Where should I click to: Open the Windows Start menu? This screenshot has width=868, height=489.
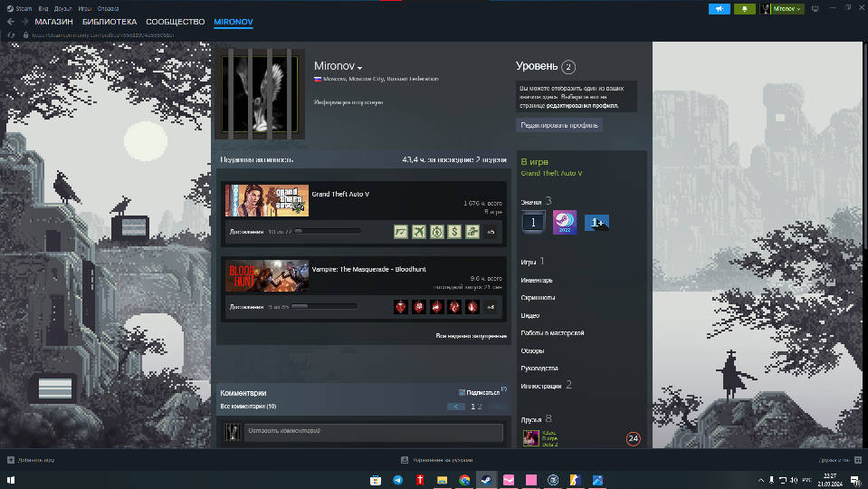point(11,480)
